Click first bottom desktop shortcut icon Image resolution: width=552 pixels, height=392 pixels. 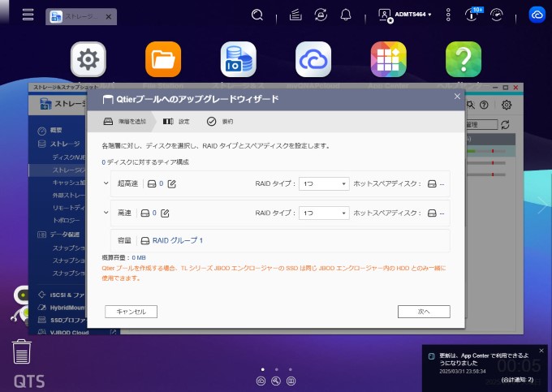point(261,381)
